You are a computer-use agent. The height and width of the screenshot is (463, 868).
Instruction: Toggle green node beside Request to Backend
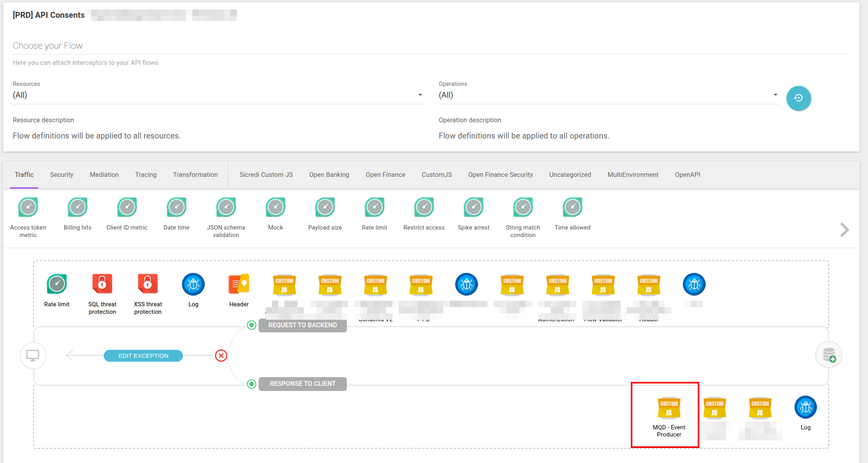pos(251,325)
